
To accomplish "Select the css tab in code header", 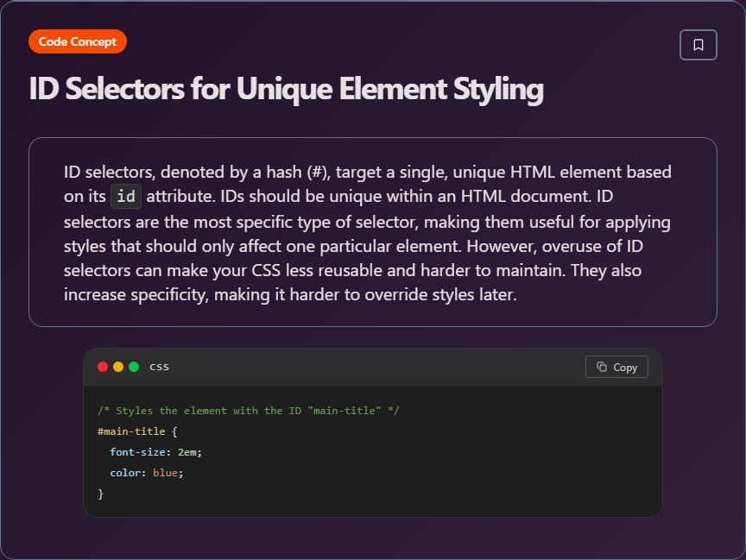I will (159, 366).
